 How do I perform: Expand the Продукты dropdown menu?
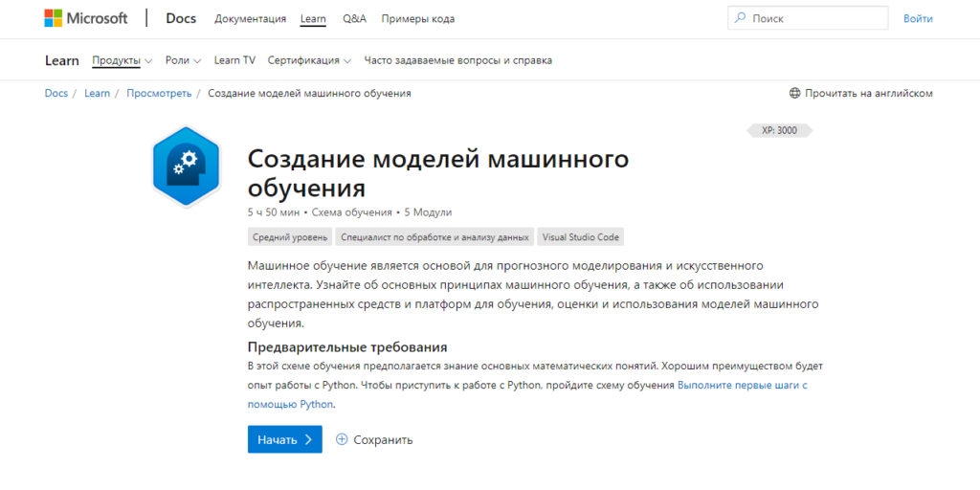click(122, 60)
